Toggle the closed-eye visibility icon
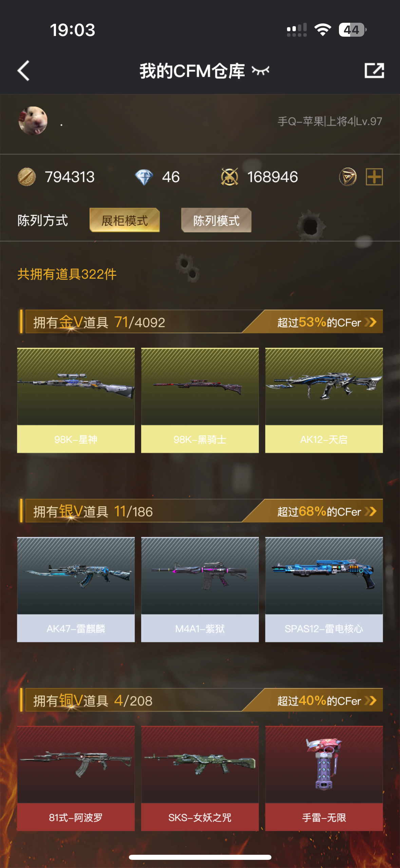Viewport: 400px width, 868px height. coord(260,71)
